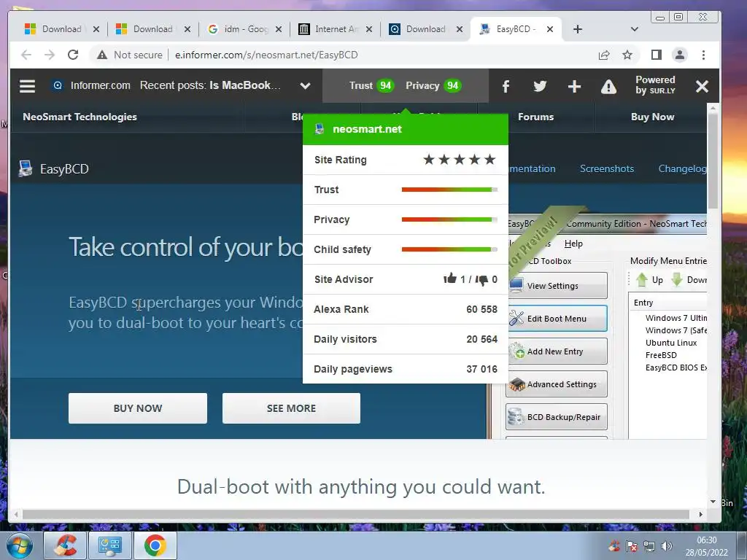Click the horizontal page scrollbar

point(356,514)
